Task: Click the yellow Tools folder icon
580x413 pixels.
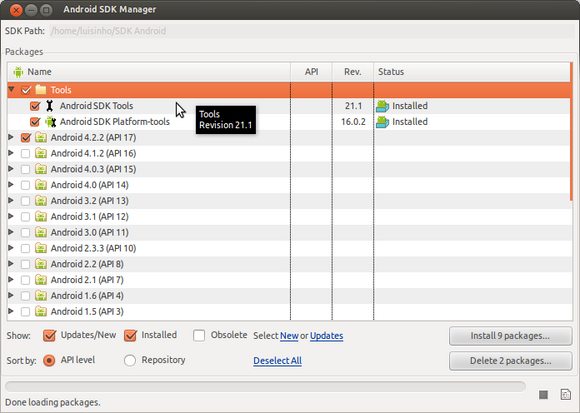Action: 41,90
